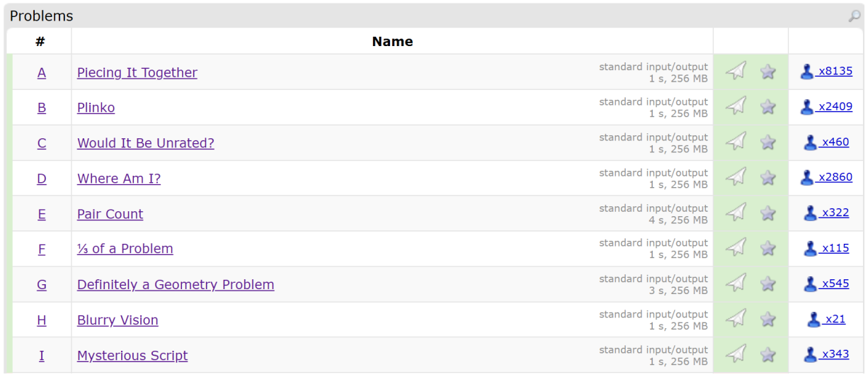Click submit icon for Mysterious Script
Image resolution: width=868 pixels, height=377 pixels.
tap(736, 354)
